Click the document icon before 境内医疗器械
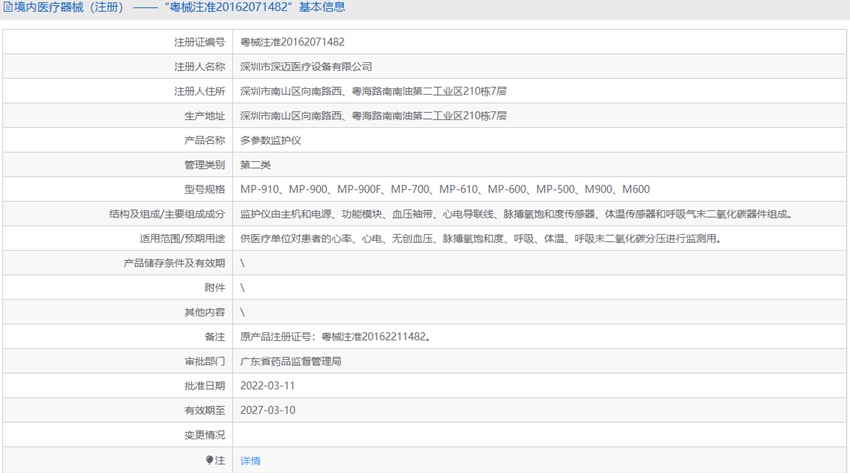850x473 pixels. 8,7
